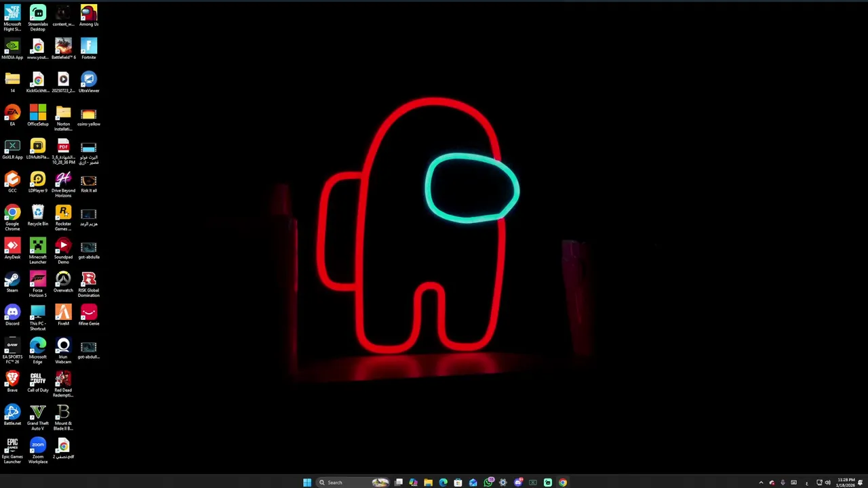Launch Fortnite from the desktop
This screenshot has height=488, width=868.
(x=89, y=49)
